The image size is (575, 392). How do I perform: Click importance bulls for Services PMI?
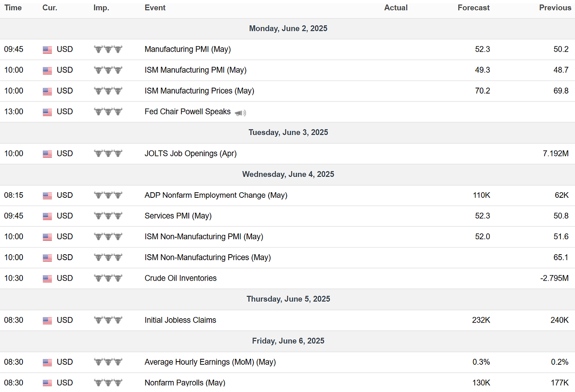pos(108,216)
